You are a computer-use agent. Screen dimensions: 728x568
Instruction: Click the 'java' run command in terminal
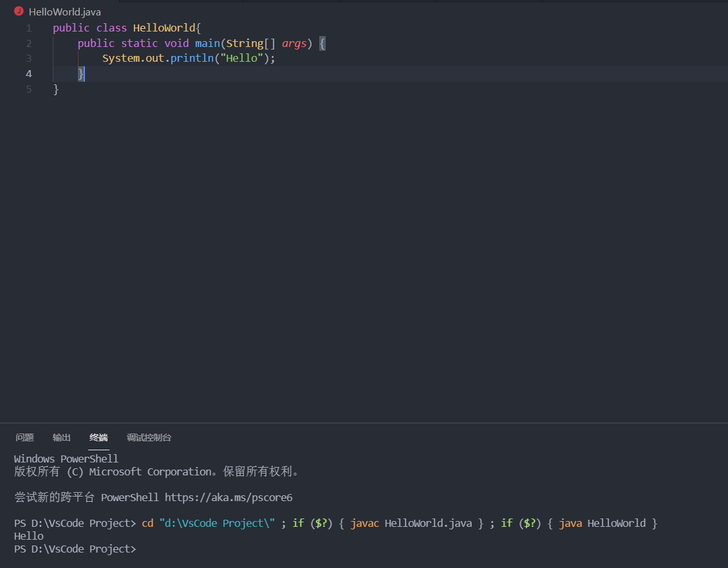tap(570, 524)
